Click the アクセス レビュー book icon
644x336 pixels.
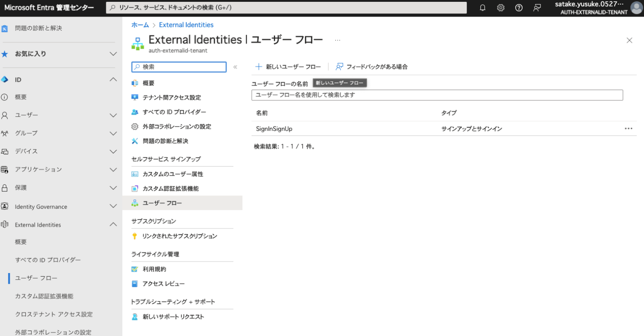click(135, 284)
